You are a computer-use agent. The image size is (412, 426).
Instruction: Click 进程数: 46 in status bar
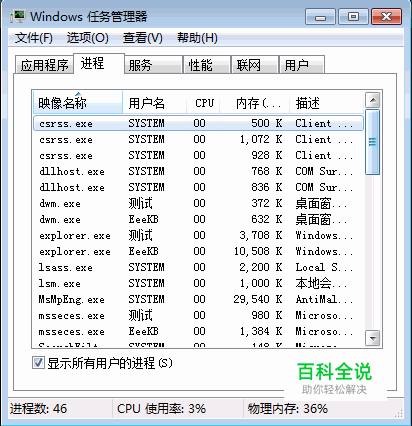pyautogui.click(x=38, y=409)
